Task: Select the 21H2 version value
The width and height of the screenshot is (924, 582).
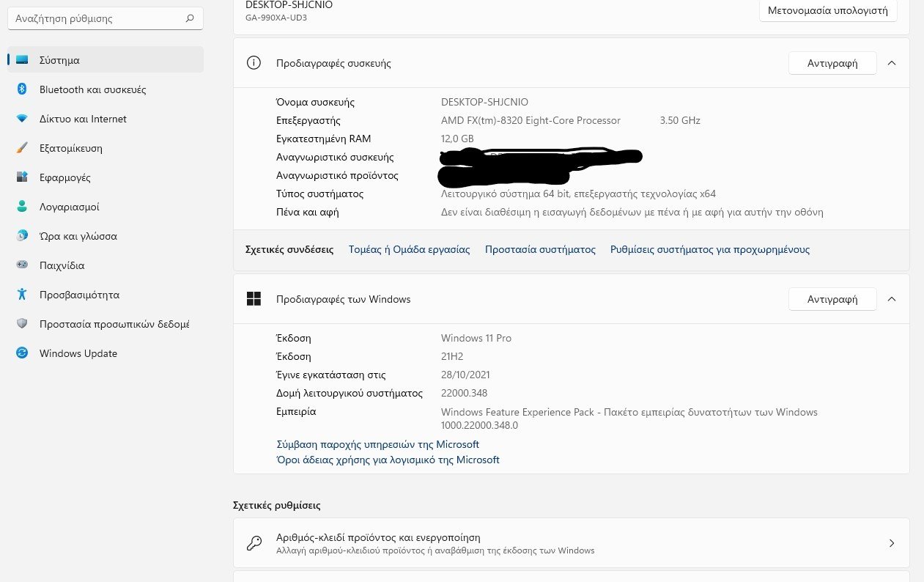Action: click(x=453, y=356)
